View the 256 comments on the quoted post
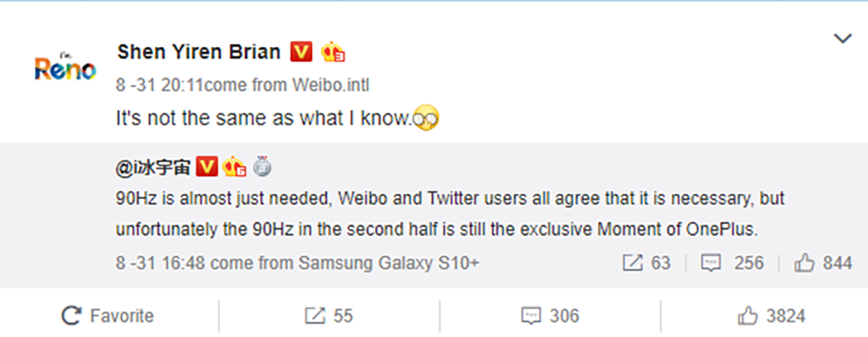The height and width of the screenshot is (337, 868). 731,264
